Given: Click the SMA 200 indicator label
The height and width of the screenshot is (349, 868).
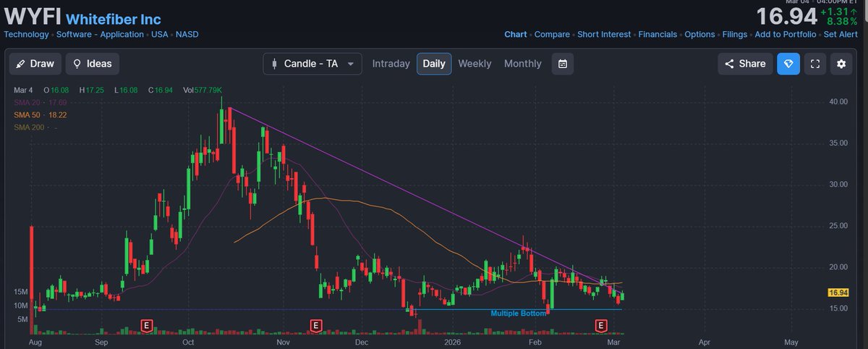Looking at the screenshot, I should [35, 127].
